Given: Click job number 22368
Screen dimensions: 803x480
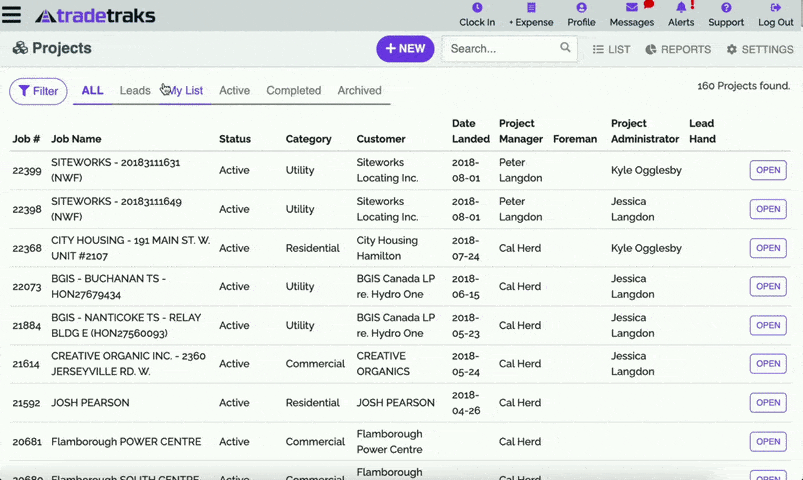Looking at the screenshot, I should [27, 248].
